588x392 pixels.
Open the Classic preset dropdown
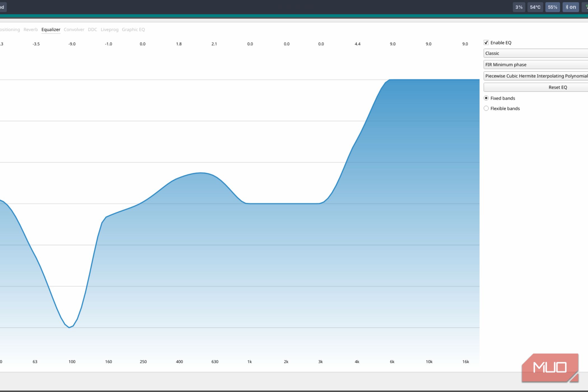coord(536,53)
